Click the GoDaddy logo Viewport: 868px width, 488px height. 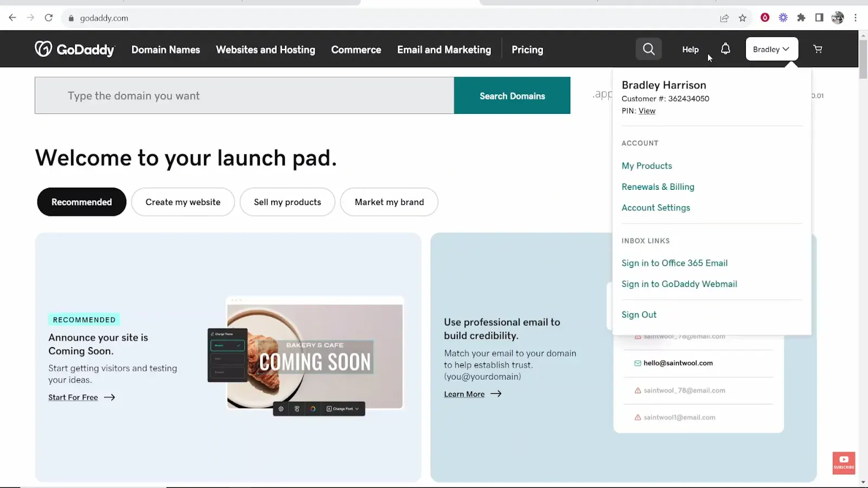click(x=75, y=49)
